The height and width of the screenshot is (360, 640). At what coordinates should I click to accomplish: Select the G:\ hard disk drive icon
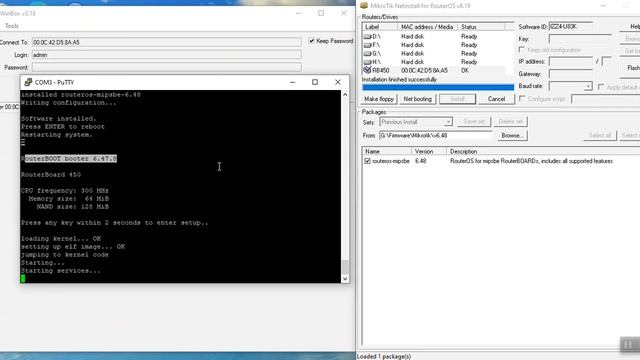(367, 53)
